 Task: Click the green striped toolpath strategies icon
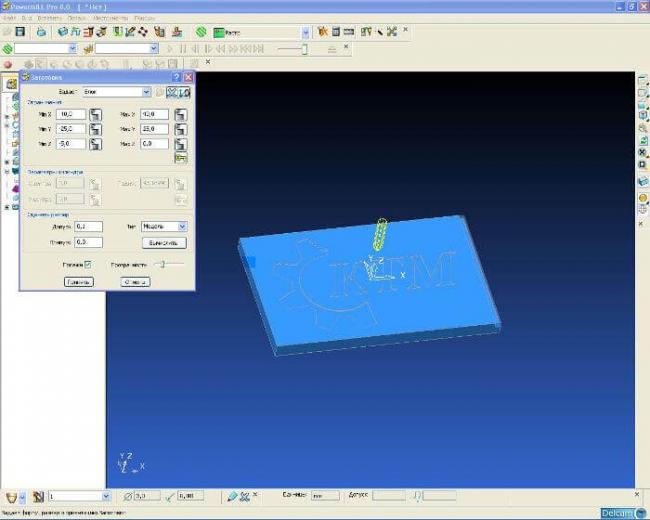(x=201, y=32)
